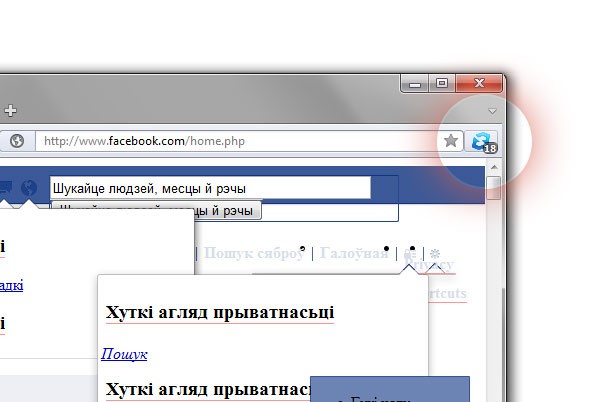Viewport: 612px width, 402px height.
Task: Click the scroll-up arrow of the page scrollbar
Action: (x=494, y=167)
